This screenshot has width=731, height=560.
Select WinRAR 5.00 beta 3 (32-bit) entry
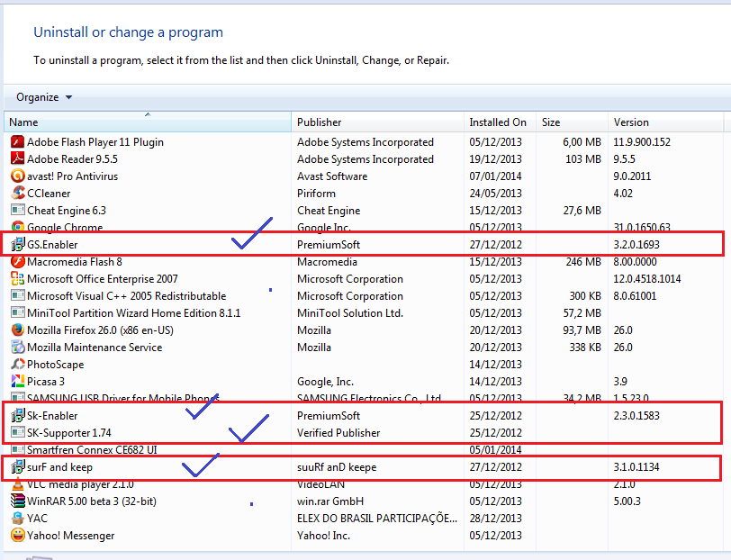point(92,501)
